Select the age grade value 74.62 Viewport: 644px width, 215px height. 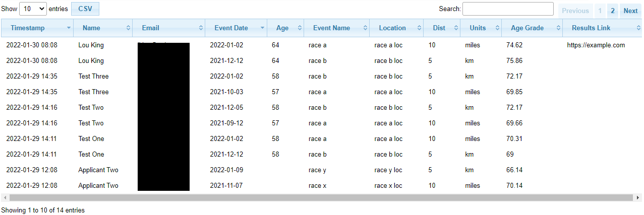tap(514, 45)
